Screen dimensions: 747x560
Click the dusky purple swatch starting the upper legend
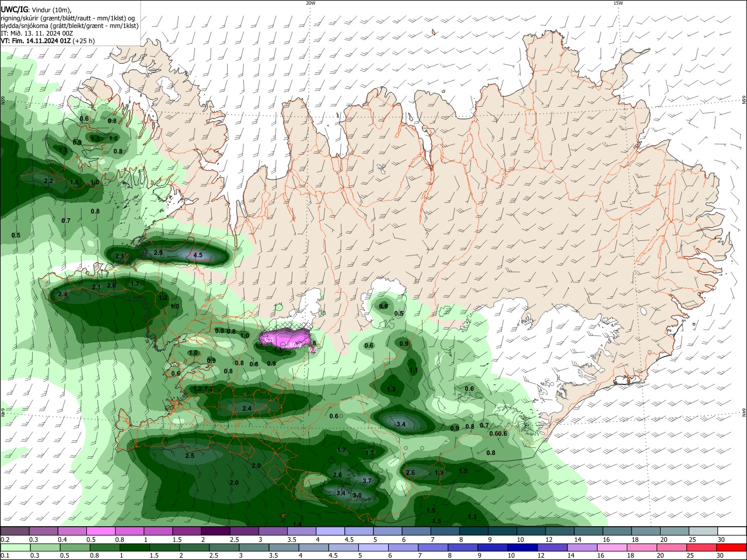15,531
